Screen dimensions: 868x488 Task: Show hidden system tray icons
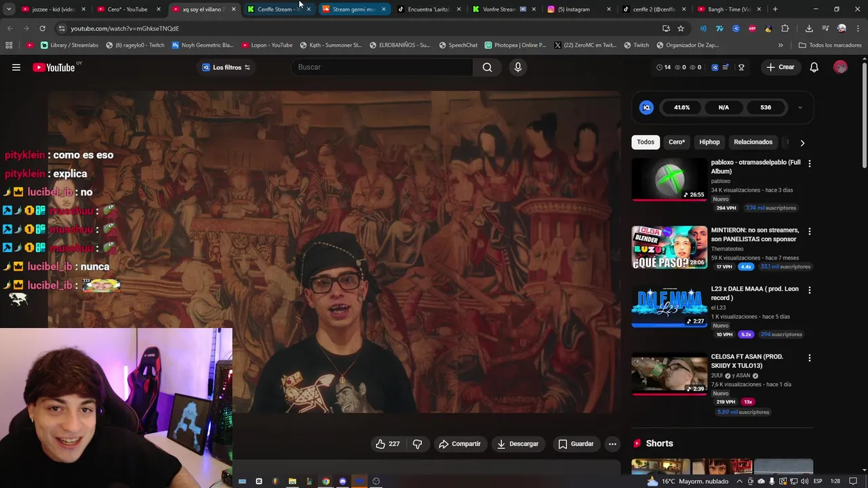pos(740,481)
